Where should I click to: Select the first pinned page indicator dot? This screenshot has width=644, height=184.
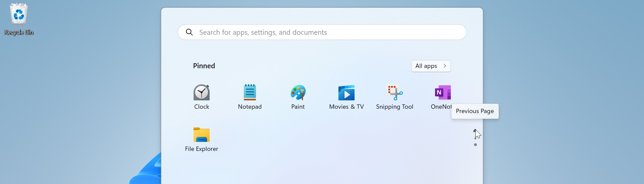coord(475,139)
